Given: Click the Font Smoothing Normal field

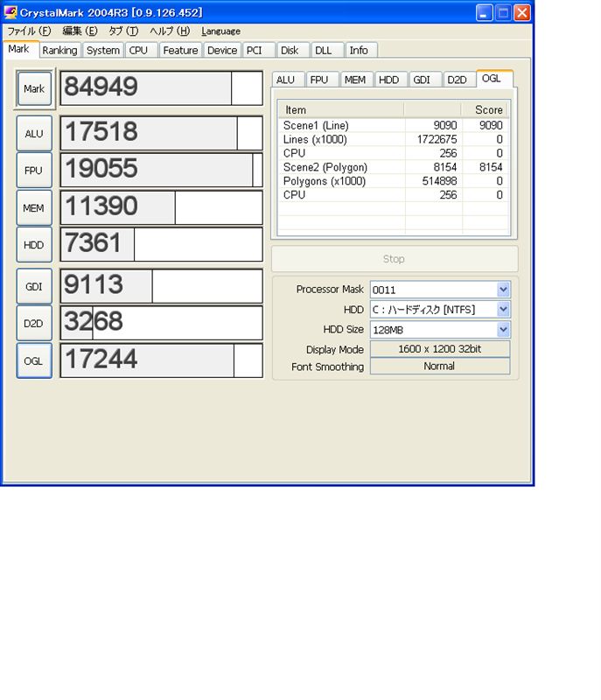Looking at the screenshot, I should click(440, 366).
